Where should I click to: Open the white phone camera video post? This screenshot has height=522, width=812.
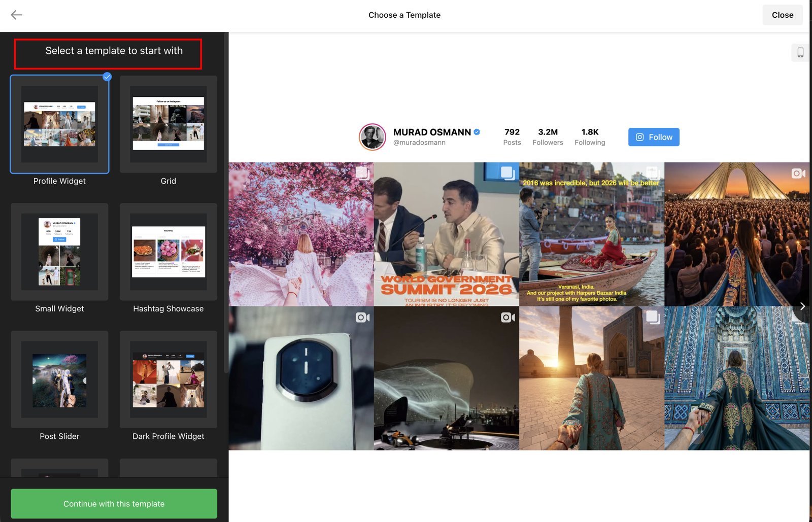click(x=301, y=378)
